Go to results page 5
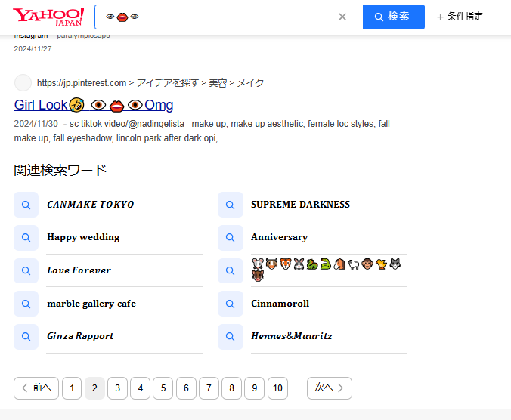The height and width of the screenshot is (420, 511). [x=163, y=388]
